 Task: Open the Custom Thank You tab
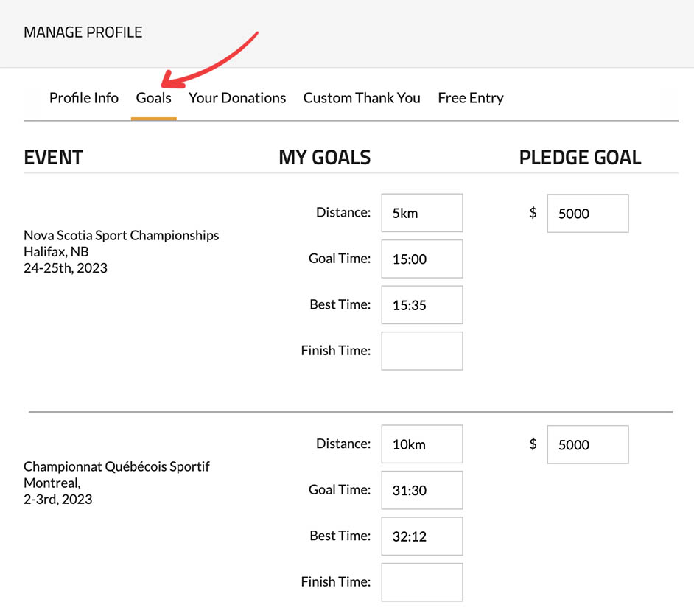point(362,98)
